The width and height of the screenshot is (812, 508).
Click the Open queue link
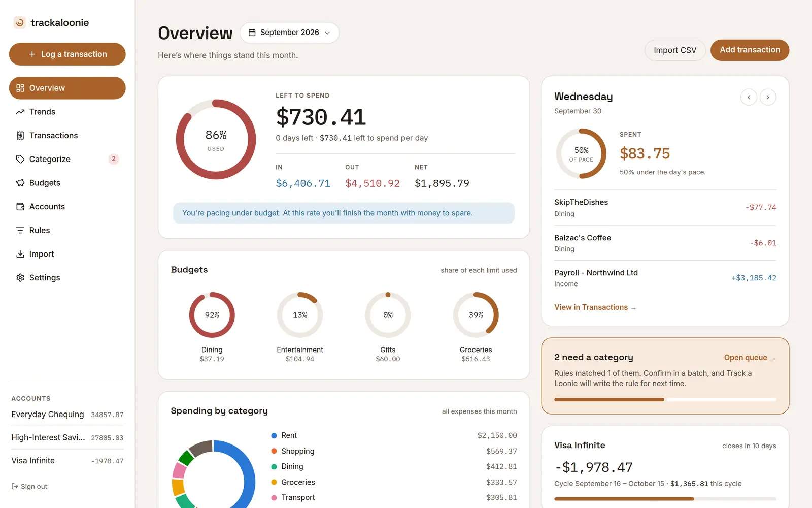coord(750,358)
